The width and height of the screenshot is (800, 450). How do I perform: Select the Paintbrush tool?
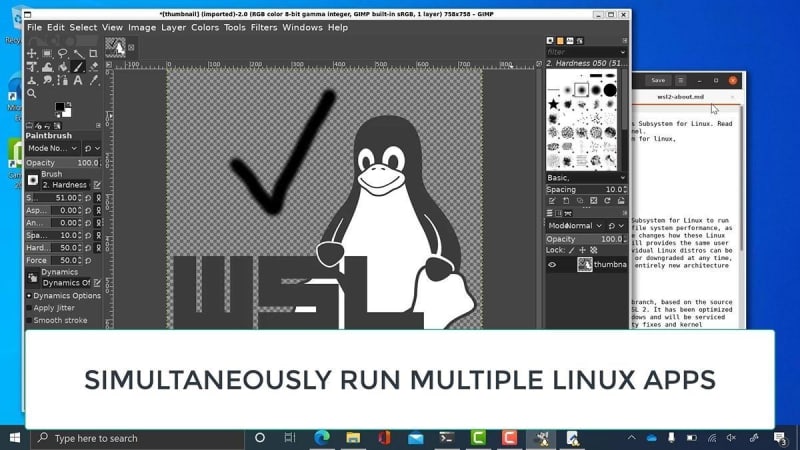[x=78, y=67]
